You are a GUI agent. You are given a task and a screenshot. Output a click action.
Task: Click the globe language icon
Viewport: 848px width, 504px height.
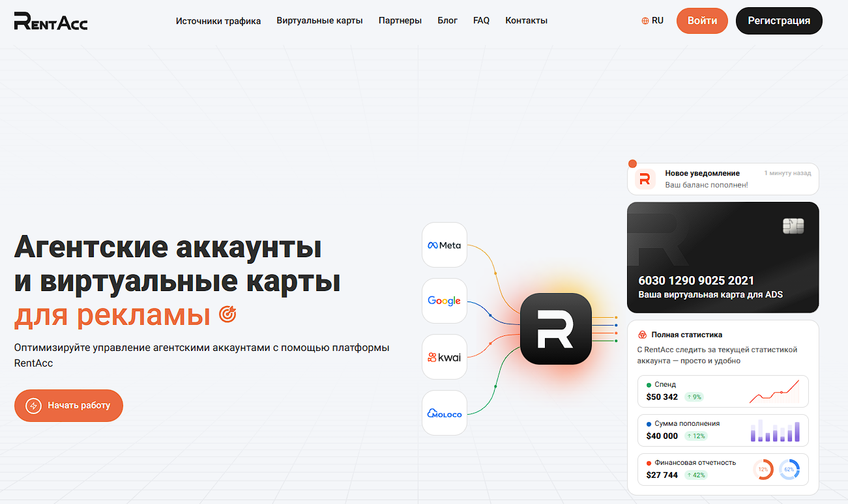coord(645,21)
